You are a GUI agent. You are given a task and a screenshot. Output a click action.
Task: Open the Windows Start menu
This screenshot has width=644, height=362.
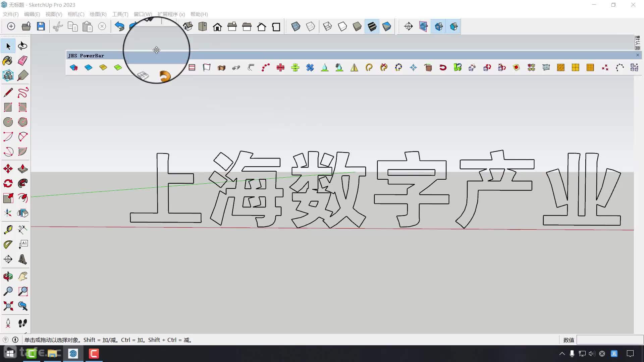coord(10,353)
